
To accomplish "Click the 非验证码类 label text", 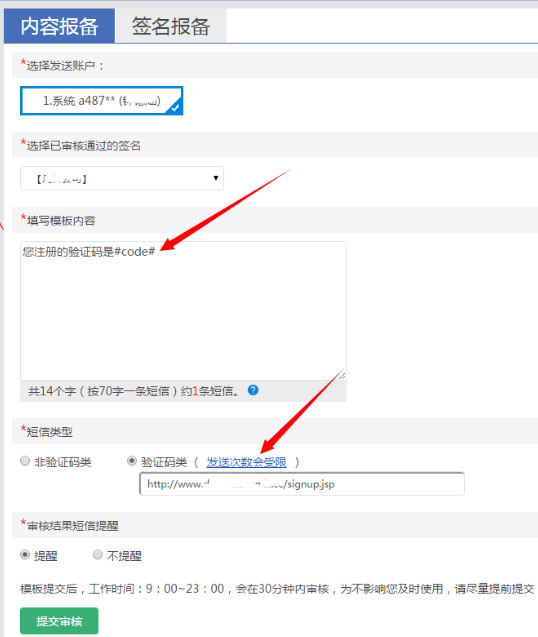I will (x=63, y=462).
